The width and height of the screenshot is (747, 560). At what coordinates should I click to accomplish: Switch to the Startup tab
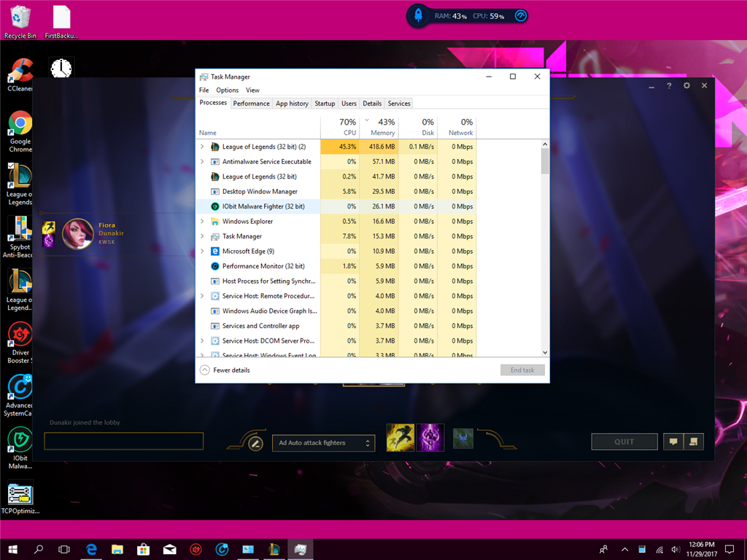[x=325, y=104]
